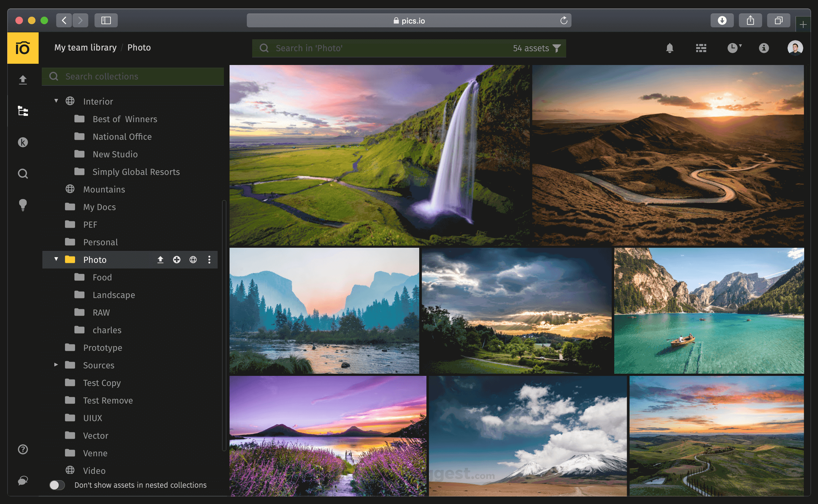Click the lightbulb tips icon in sidebar

[x=23, y=205]
